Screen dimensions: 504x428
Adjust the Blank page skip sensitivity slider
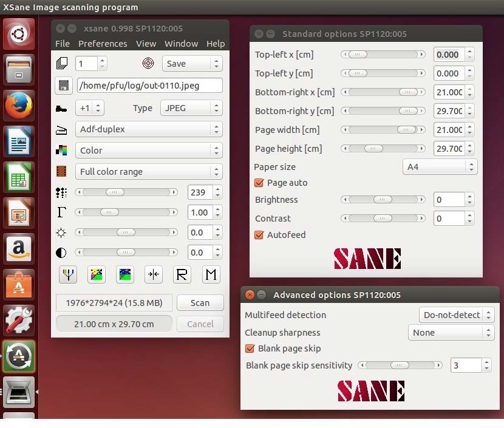(398, 365)
